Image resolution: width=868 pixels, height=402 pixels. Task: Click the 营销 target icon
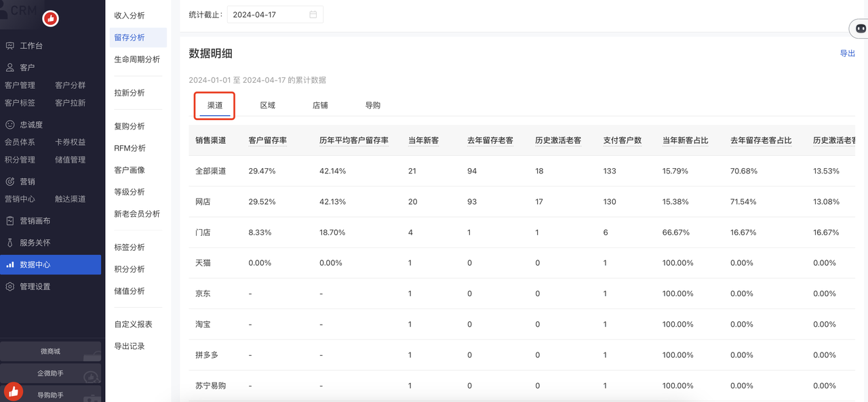10,182
